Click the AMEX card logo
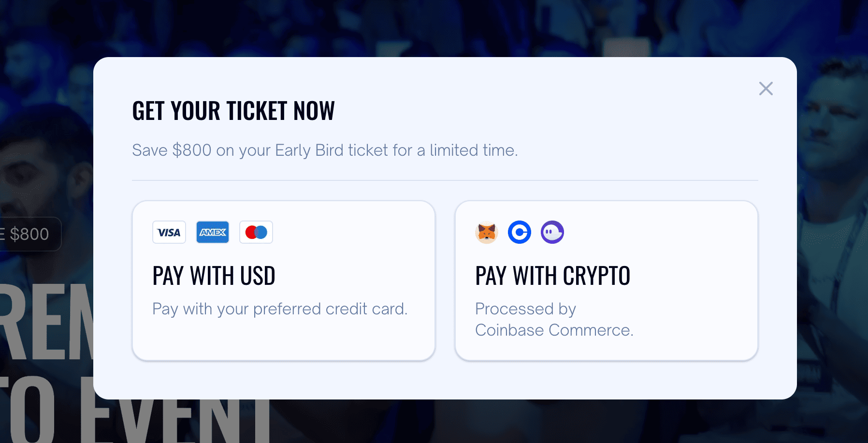This screenshot has width=868, height=443. click(212, 232)
